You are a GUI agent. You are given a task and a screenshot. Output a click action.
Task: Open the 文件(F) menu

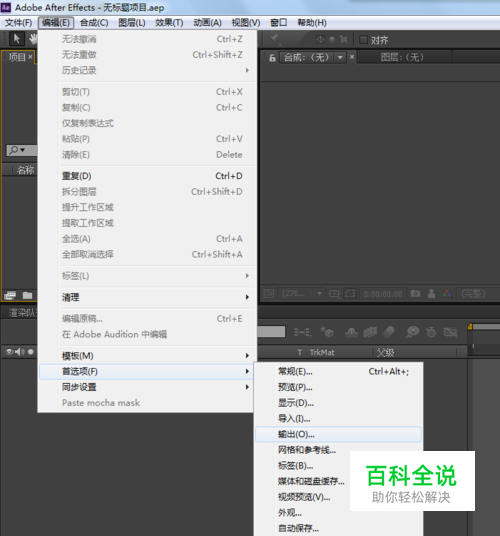(x=18, y=23)
